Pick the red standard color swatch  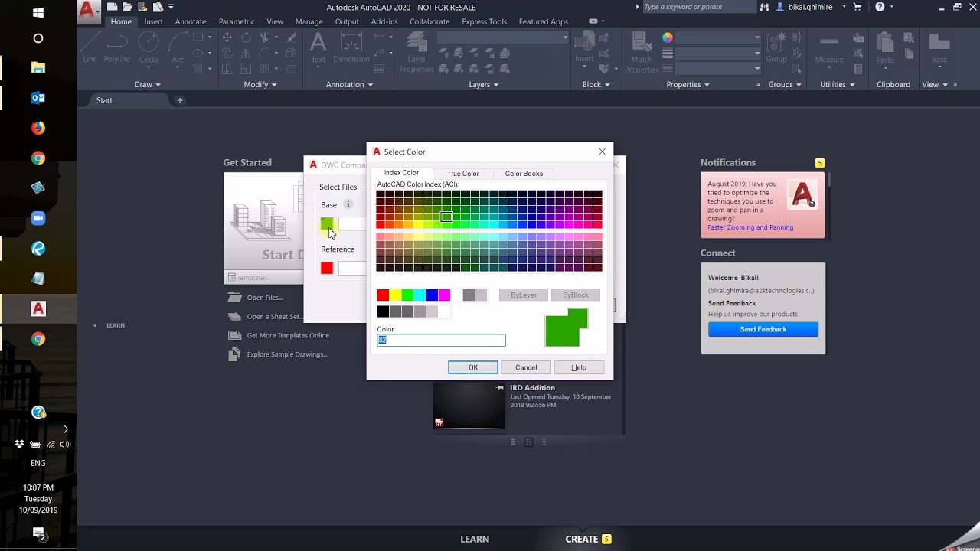click(x=383, y=295)
